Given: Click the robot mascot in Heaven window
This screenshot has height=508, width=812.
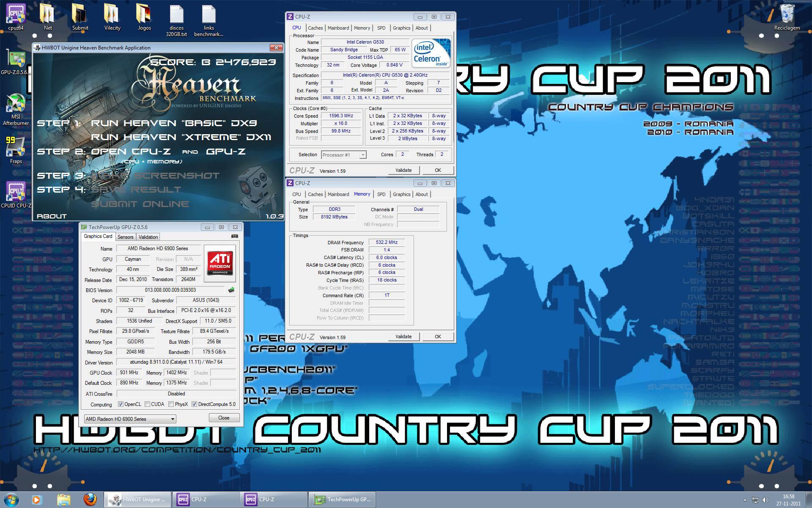Looking at the screenshot, I should [255, 188].
